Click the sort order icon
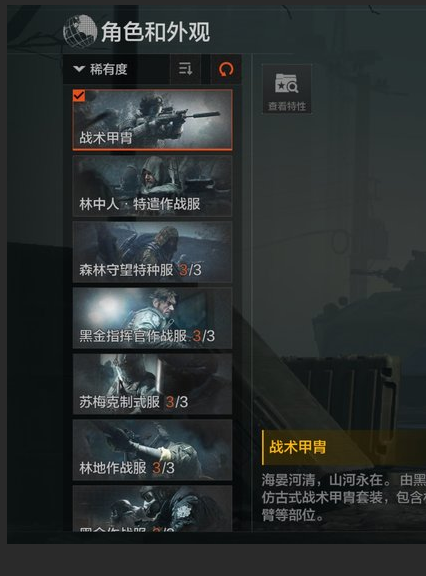The width and height of the screenshot is (426, 576). (185, 69)
